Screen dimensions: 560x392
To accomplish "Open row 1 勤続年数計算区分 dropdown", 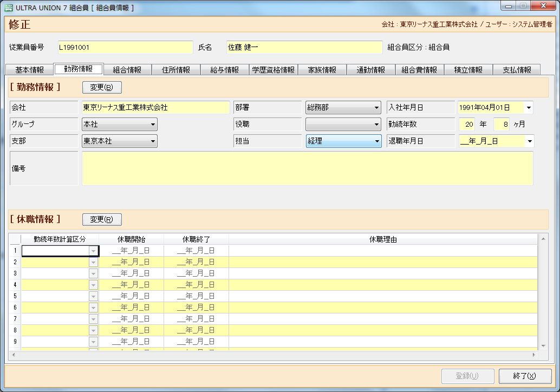I will click(93, 251).
